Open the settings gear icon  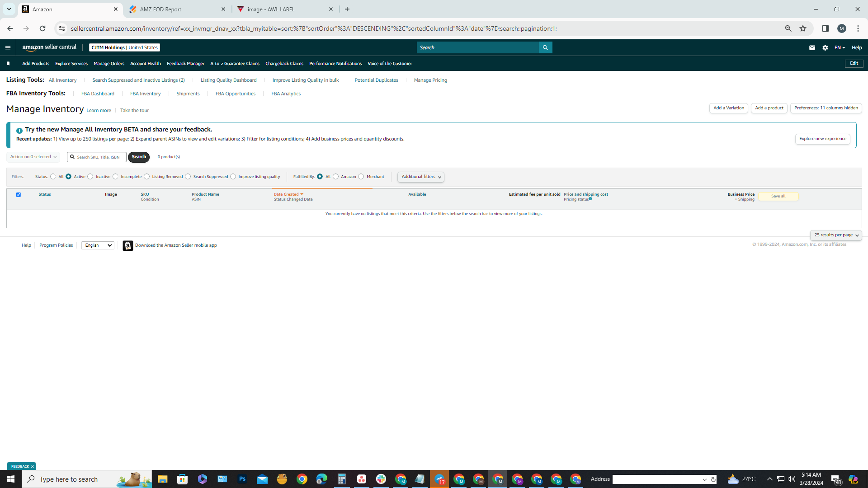point(825,47)
